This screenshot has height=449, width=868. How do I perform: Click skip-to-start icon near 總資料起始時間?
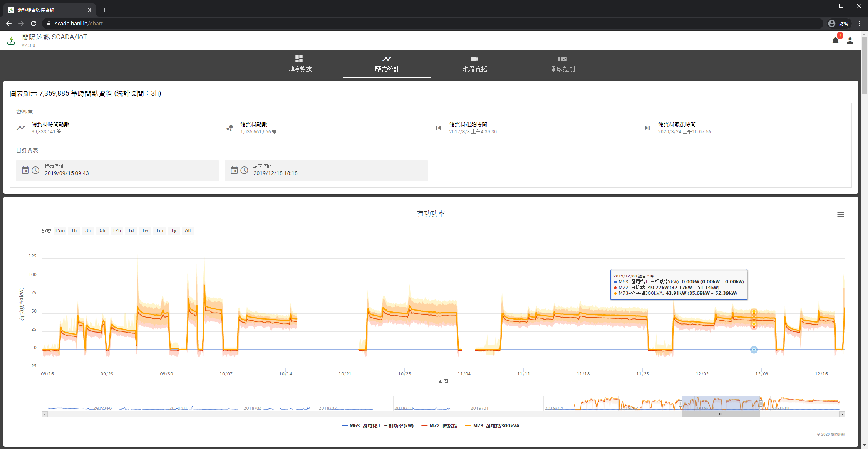(438, 128)
